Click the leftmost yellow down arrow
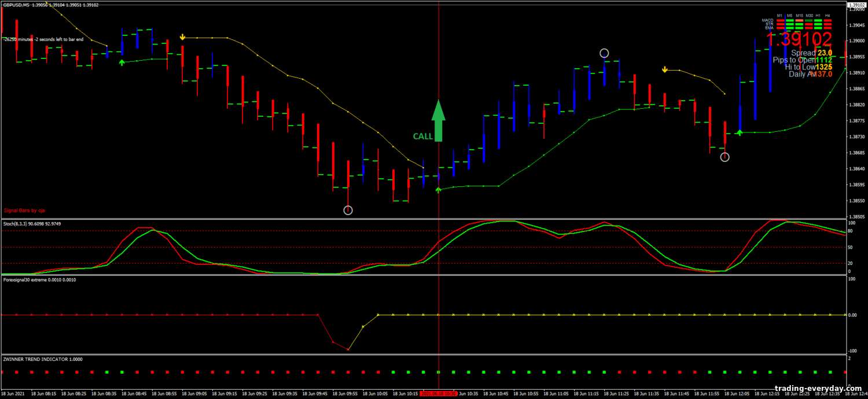Image resolution: width=868 pixels, height=399 pixels. click(x=182, y=37)
